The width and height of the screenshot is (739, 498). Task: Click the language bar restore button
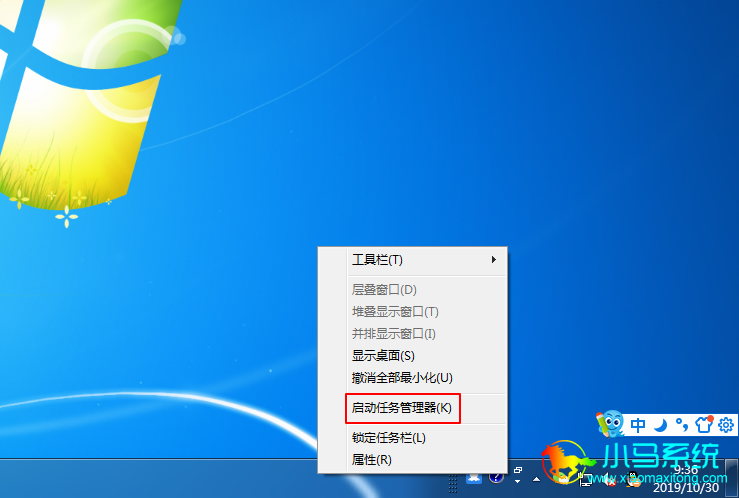518,470
